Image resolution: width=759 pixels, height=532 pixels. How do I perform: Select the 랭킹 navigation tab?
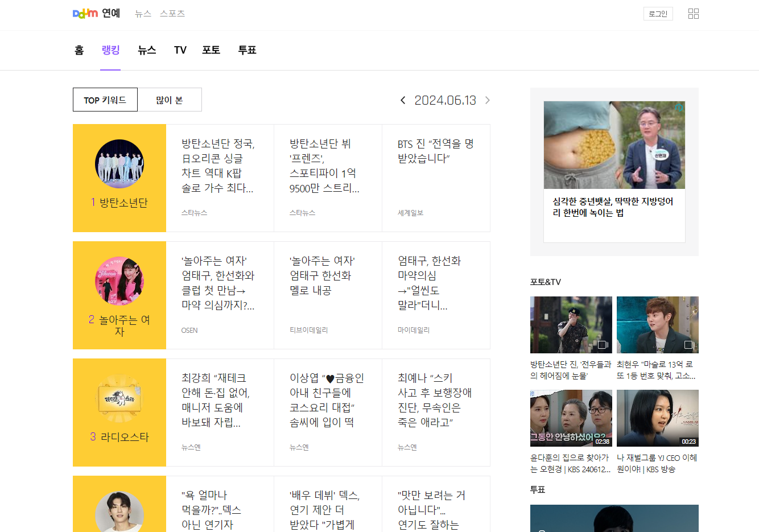110,50
